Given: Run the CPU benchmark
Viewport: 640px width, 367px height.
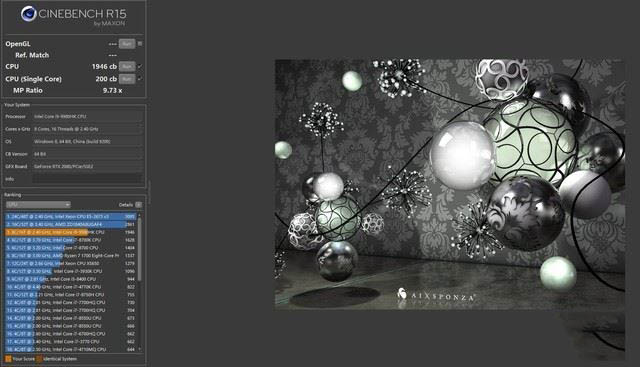Looking at the screenshot, I should [x=127, y=67].
